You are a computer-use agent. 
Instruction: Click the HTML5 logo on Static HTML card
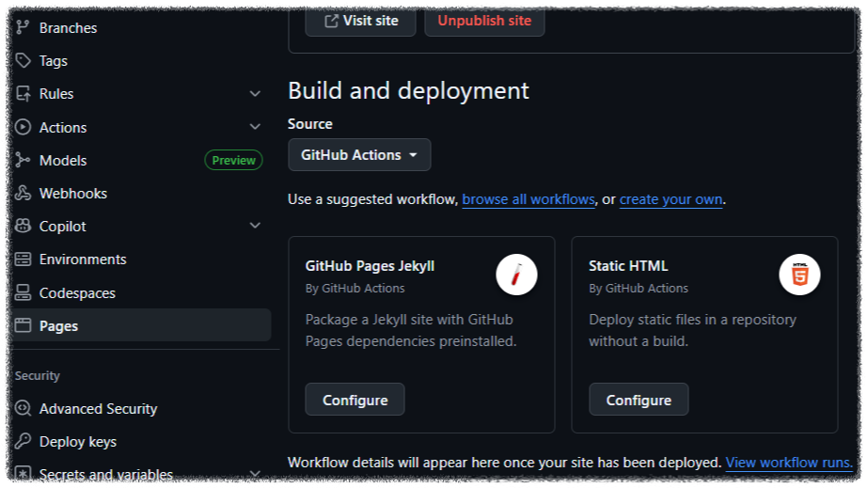(x=799, y=275)
